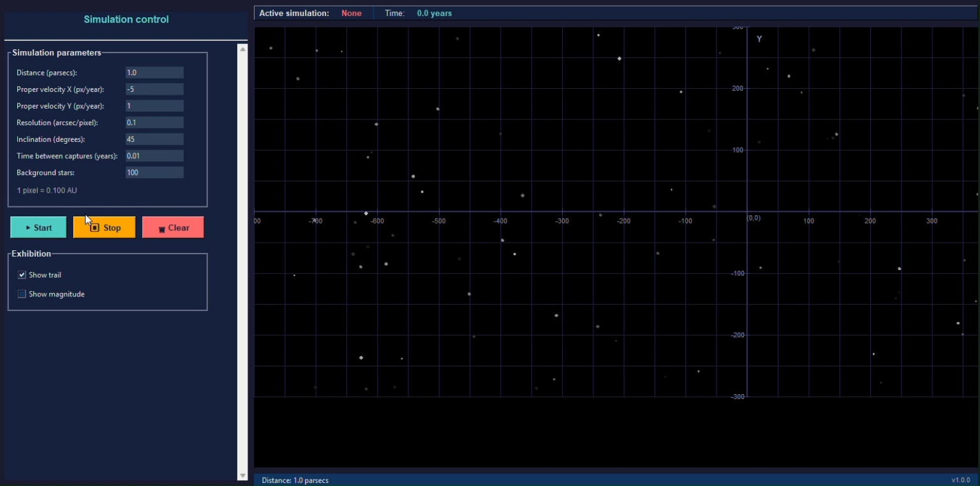Edit the Inclination (degrees) value
The width and height of the screenshot is (980, 486).
(x=154, y=139)
